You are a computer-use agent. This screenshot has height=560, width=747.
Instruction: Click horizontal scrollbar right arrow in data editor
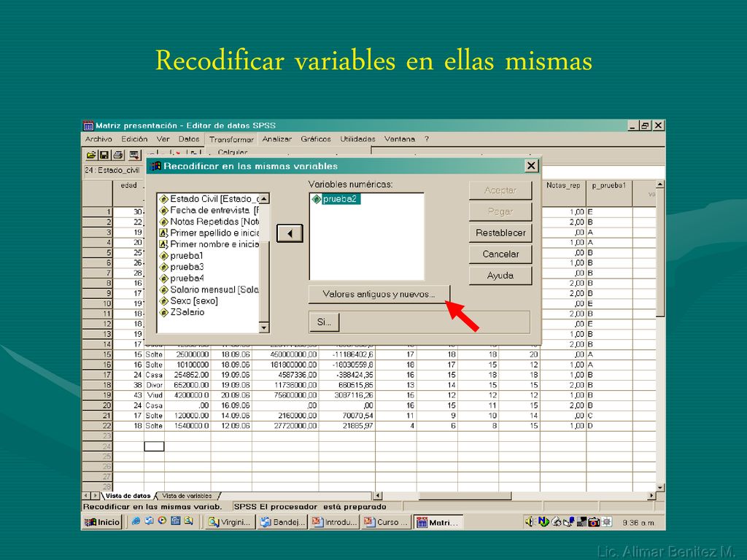[x=651, y=496]
